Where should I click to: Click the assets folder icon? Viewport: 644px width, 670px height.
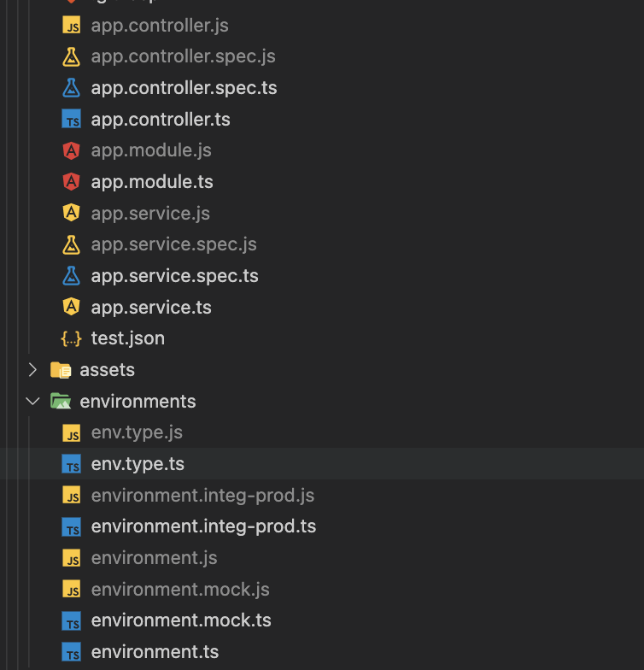coord(61,370)
